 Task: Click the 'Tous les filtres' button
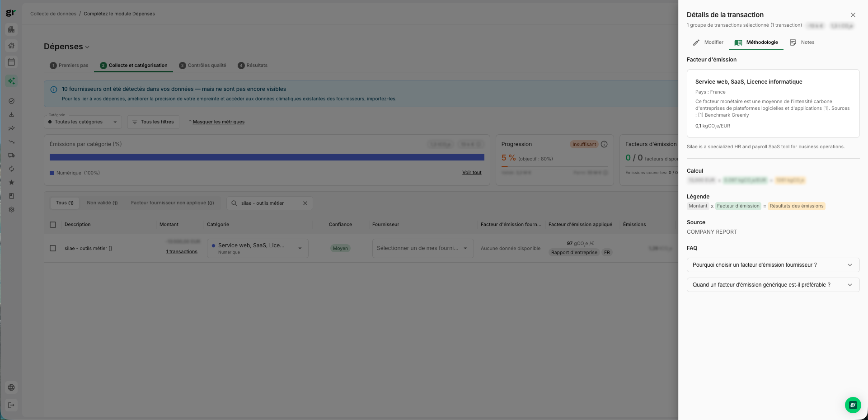pyautogui.click(x=153, y=122)
